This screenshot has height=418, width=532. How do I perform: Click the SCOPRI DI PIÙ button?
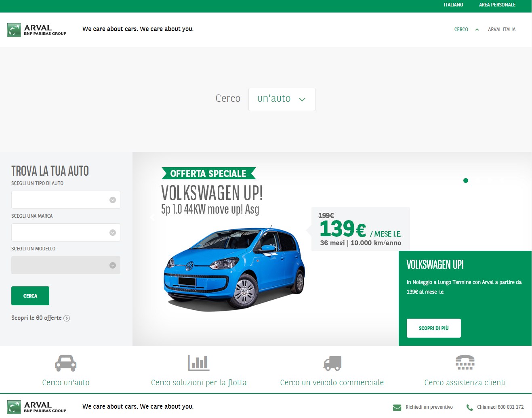433,328
